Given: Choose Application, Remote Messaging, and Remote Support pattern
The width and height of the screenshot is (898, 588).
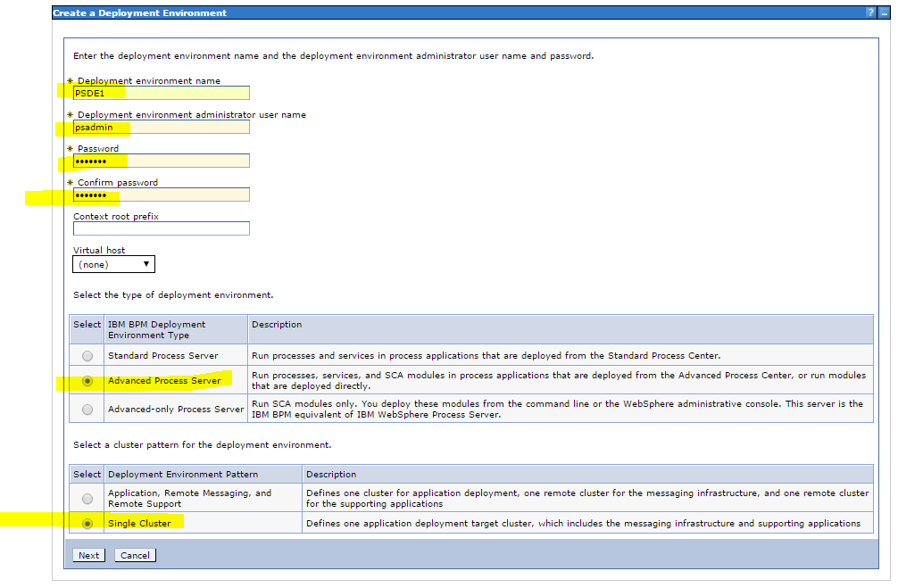Looking at the screenshot, I should [87, 499].
